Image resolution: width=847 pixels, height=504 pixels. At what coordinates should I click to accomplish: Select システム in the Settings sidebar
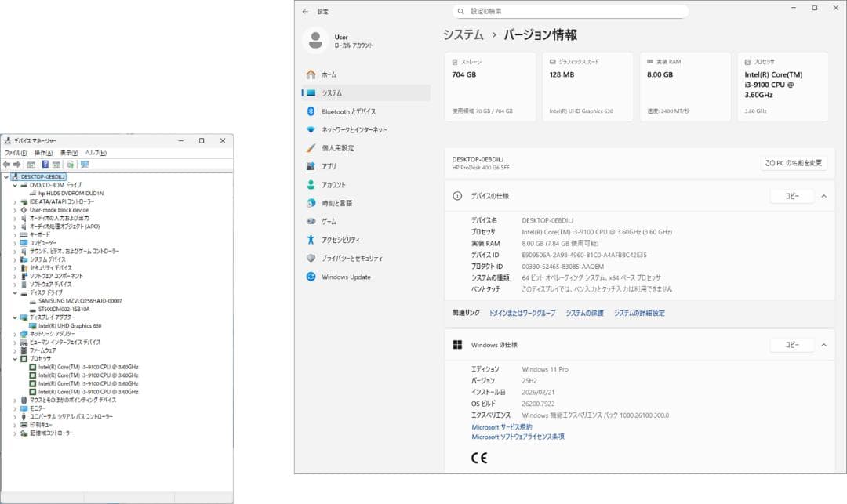coord(365,92)
